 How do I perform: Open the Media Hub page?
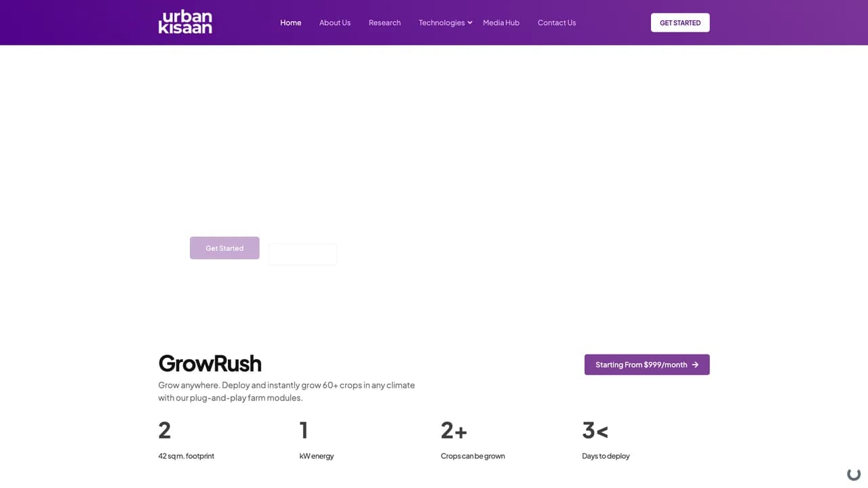click(x=501, y=22)
